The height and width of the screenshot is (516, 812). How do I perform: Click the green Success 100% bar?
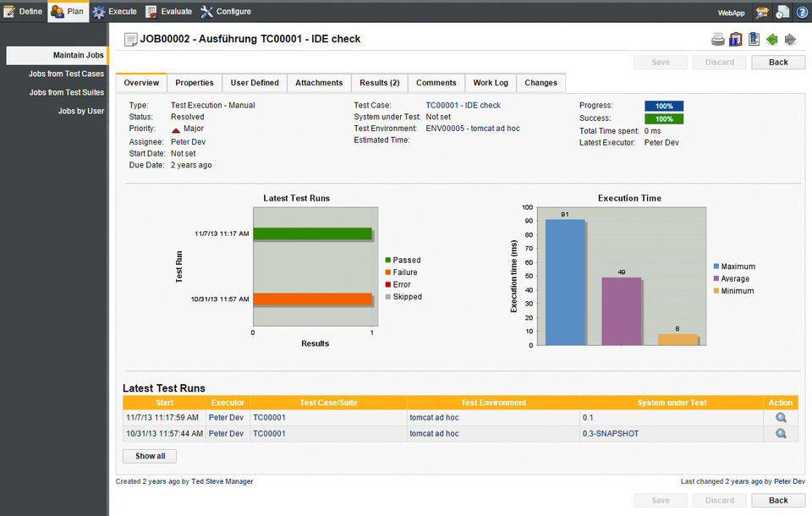pos(664,119)
